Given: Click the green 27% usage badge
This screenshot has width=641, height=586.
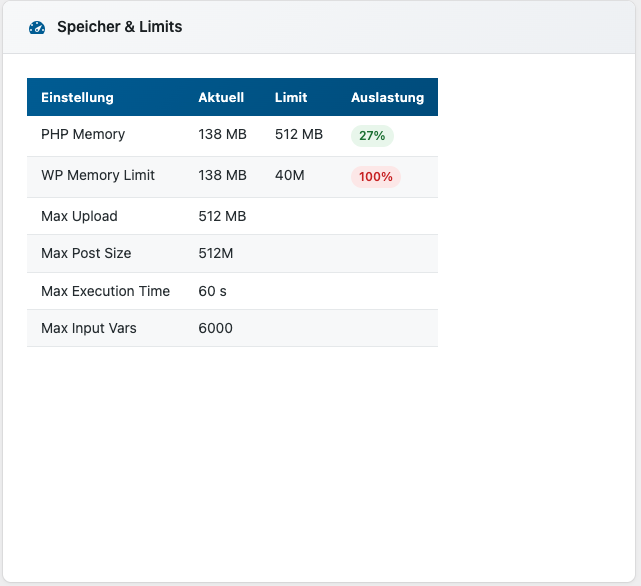Looking at the screenshot, I should pyautogui.click(x=372, y=136).
